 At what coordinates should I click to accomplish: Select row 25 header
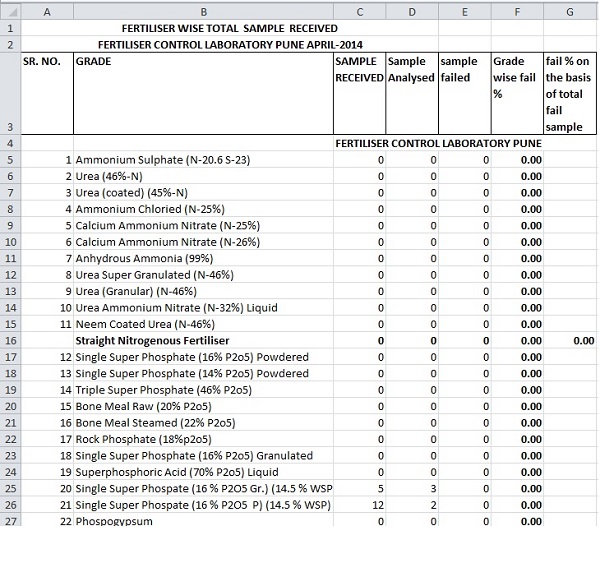pyautogui.click(x=9, y=488)
